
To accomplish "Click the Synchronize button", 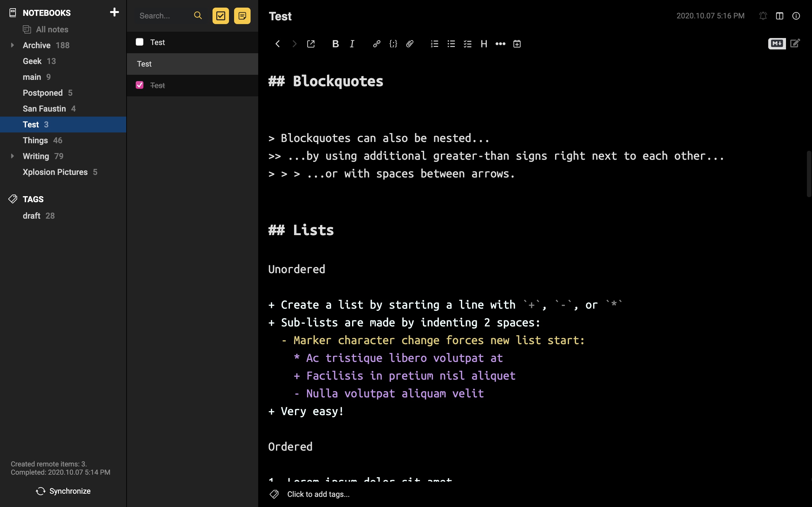I will (63, 491).
